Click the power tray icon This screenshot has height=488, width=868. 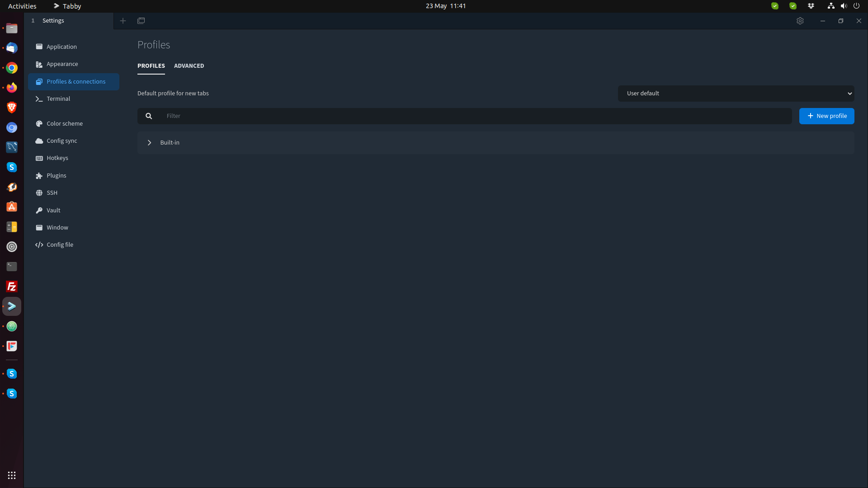(856, 6)
